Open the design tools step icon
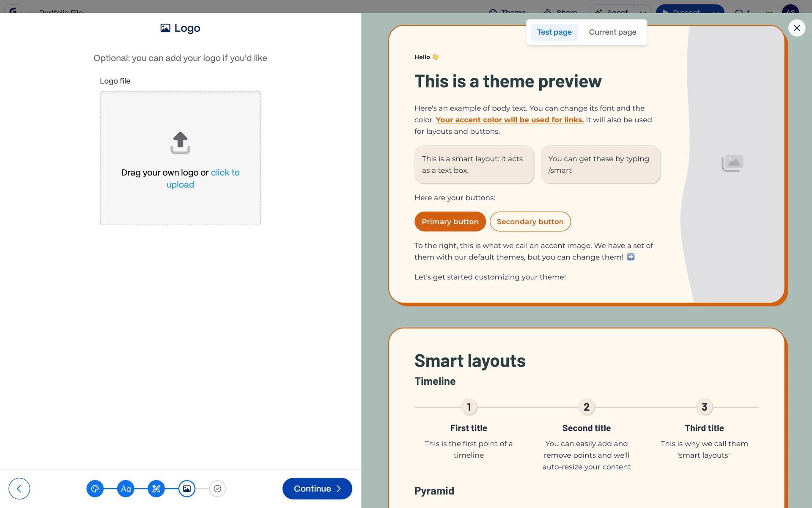Screen dimensions: 812x508 pos(156,489)
